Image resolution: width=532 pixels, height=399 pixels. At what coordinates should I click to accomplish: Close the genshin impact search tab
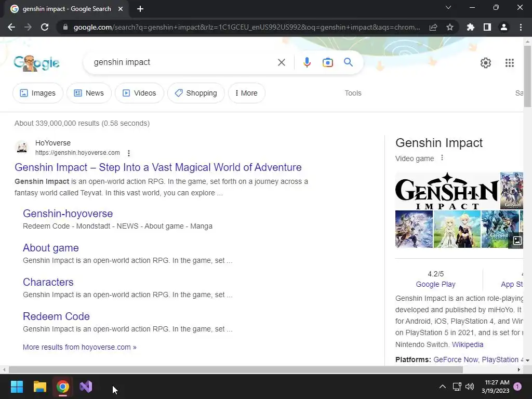tap(121, 9)
